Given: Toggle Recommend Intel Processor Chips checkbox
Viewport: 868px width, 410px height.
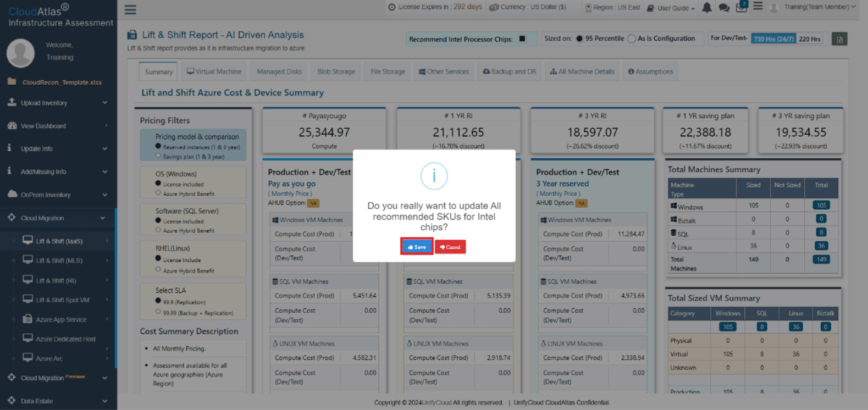Looking at the screenshot, I should [x=522, y=38].
